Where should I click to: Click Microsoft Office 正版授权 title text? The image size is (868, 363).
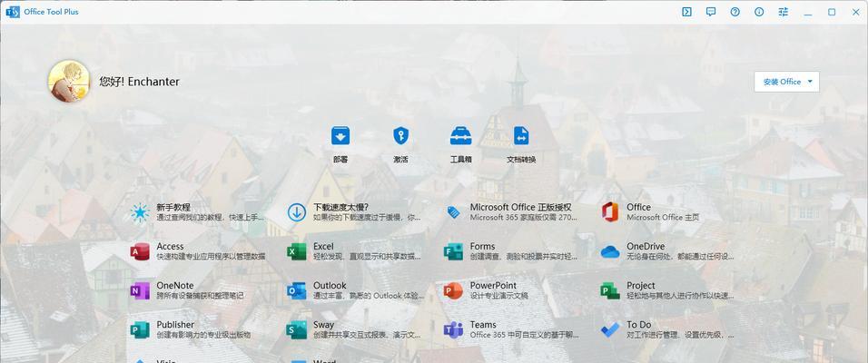click(x=521, y=207)
